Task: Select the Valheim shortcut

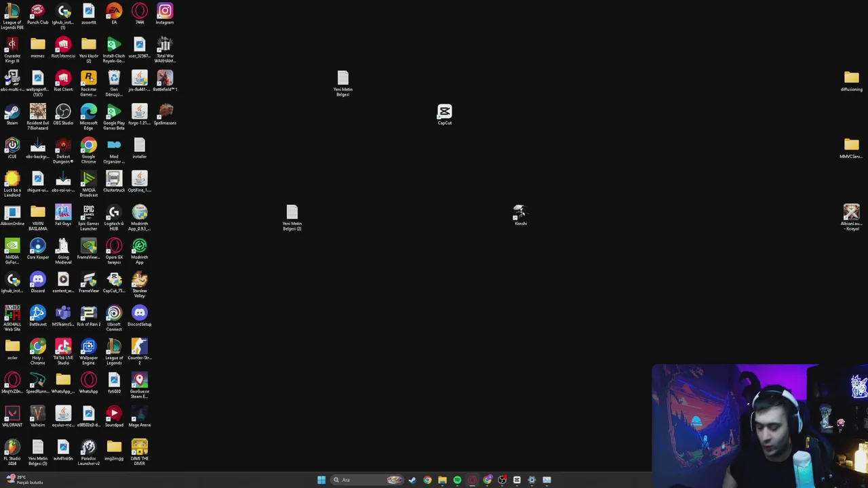Action: [x=38, y=417]
